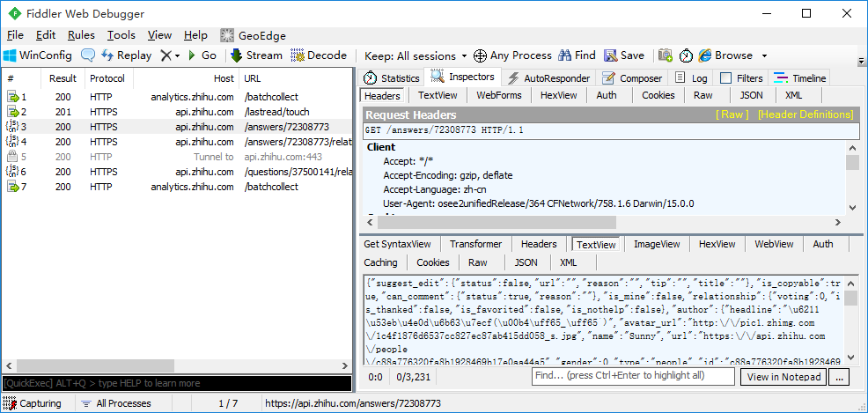Toggle the Filters tab checkbox
The height and width of the screenshot is (413, 868).
[725, 78]
